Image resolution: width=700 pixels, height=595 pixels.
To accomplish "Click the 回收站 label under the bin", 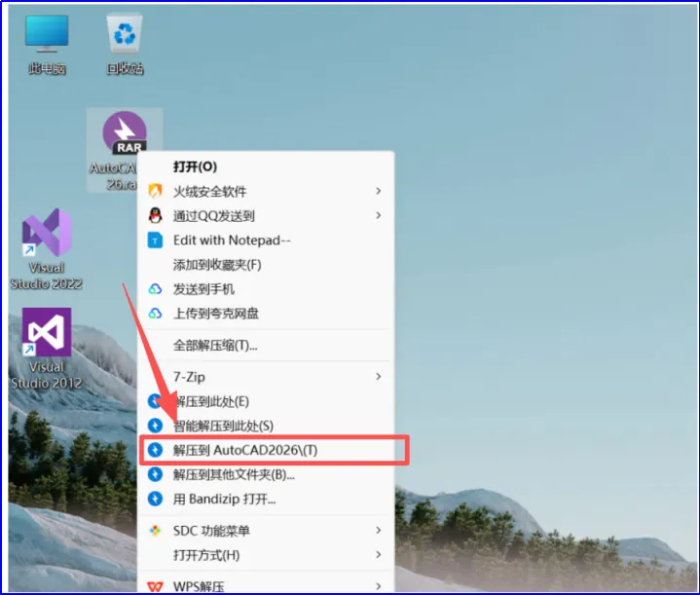I will 125,68.
